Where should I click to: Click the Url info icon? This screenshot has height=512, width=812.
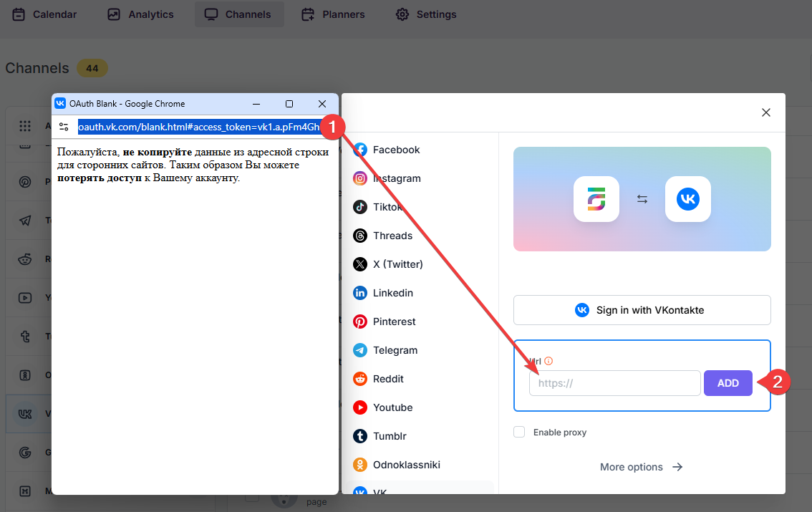coord(548,361)
